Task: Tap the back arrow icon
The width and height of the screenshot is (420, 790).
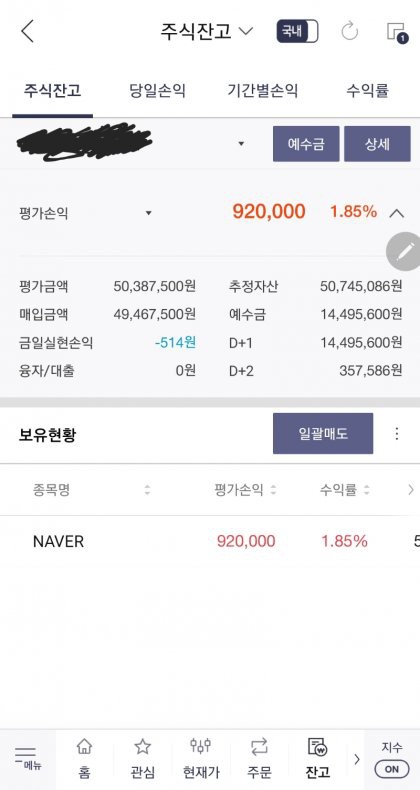Action: [27, 31]
